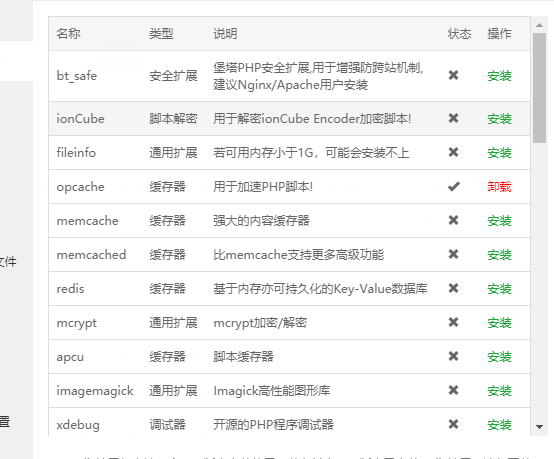Click 通用扩展 type in fileinfo row
This screenshot has height=459, width=554.
(x=173, y=153)
